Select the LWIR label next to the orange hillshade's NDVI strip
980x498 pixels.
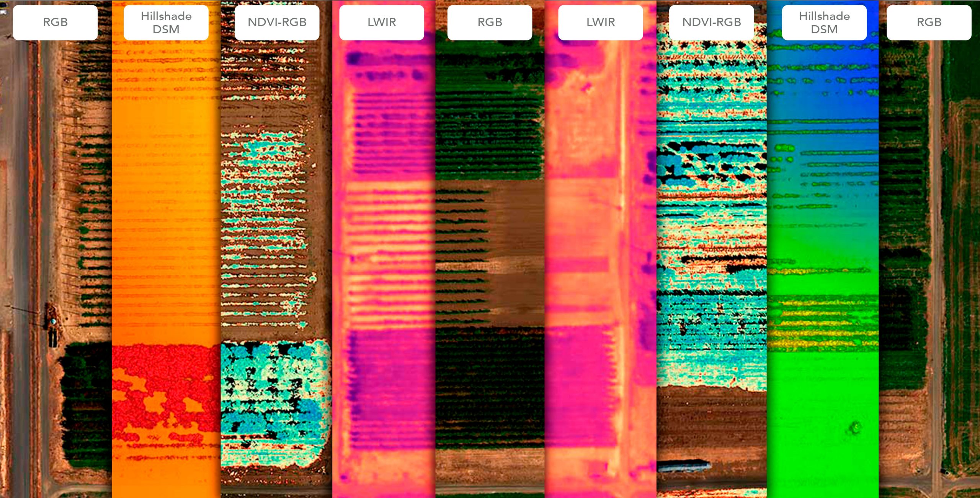(381, 22)
